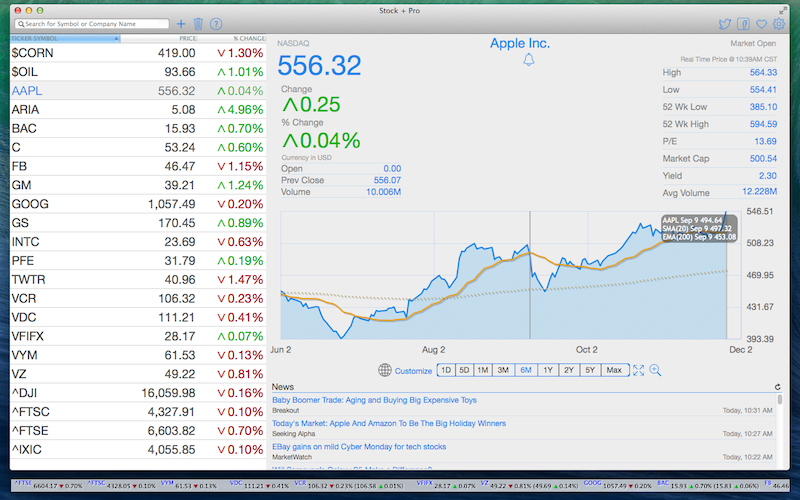The image size is (800, 500).
Task: Select the Max chart range
Action: [x=614, y=370]
